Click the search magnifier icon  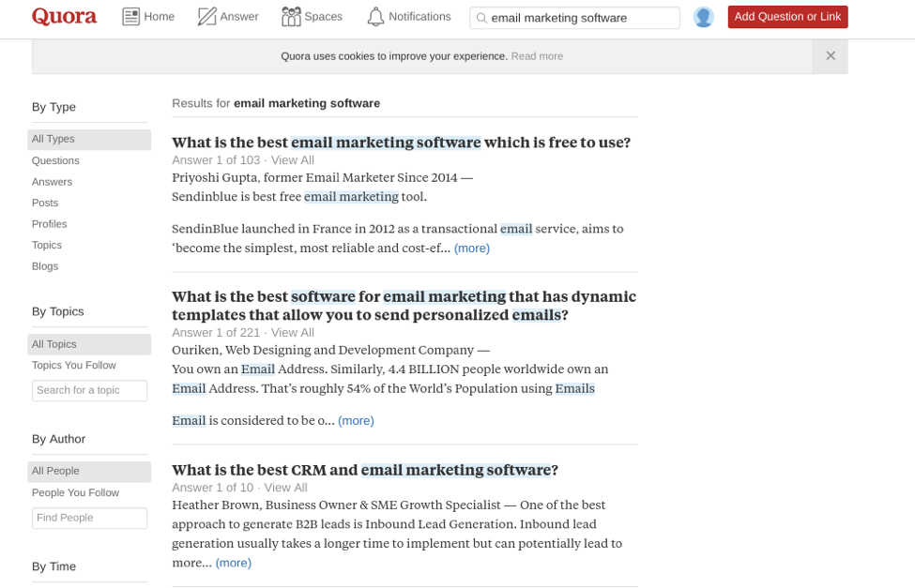pos(481,18)
